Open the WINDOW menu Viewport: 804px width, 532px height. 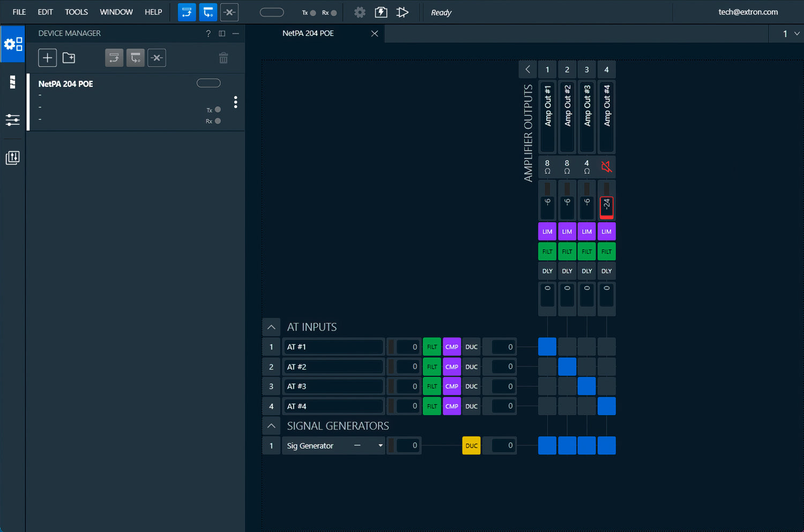[116, 12]
